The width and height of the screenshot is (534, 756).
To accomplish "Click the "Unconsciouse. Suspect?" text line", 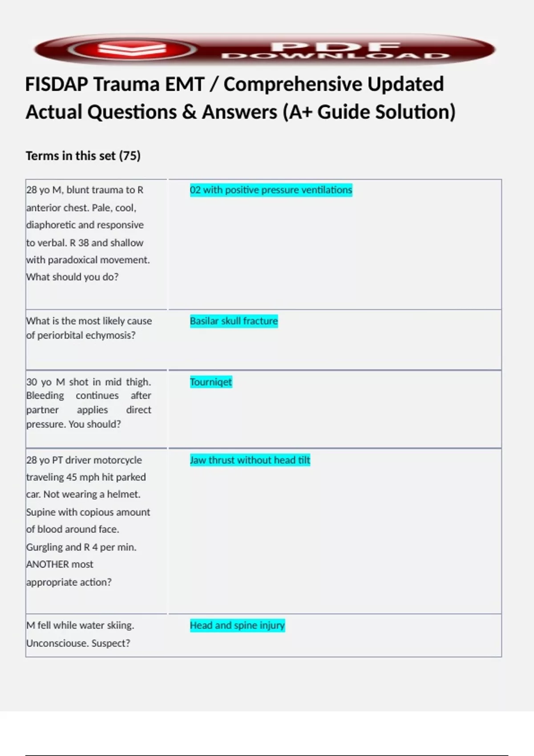I will pyautogui.click(x=78, y=643).
